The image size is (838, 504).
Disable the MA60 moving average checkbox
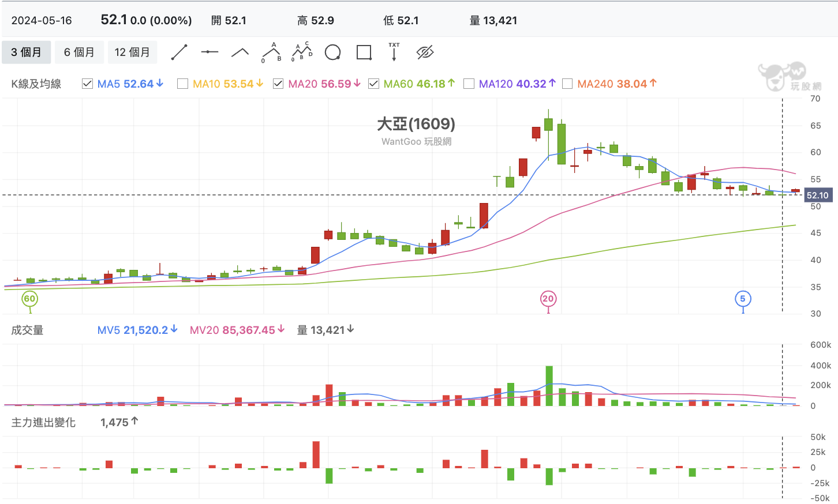374,84
